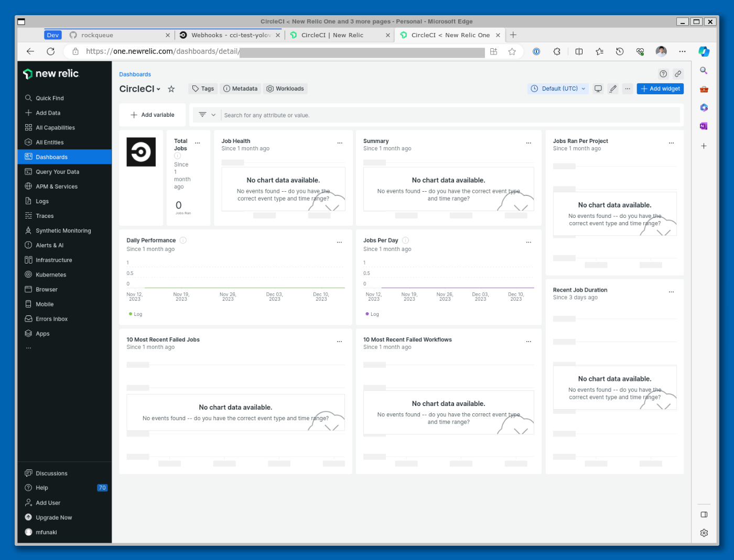The height and width of the screenshot is (560, 734).
Task: Favorite the CircleCI dashboard star
Action: 171,89
